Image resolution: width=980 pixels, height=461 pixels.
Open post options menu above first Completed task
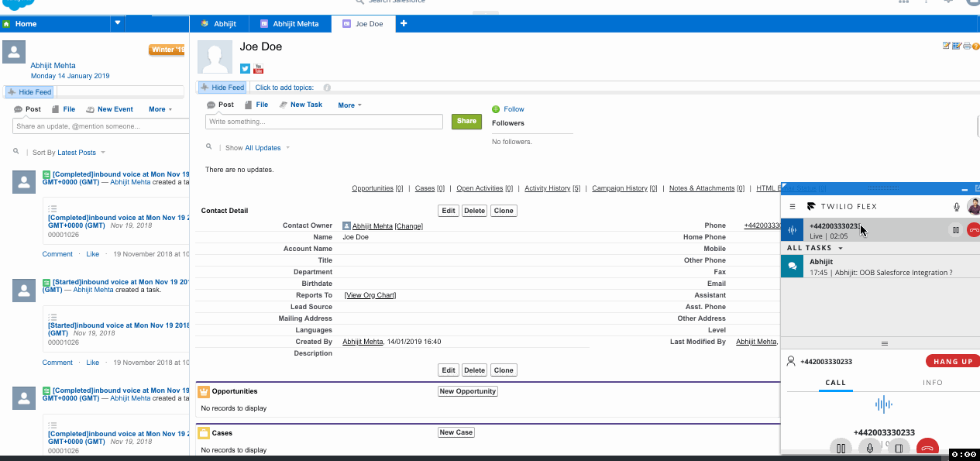[53, 208]
